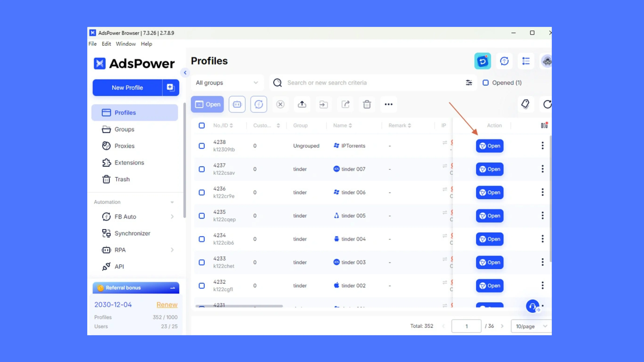Open the more actions ellipsis in the toolbar
This screenshot has height=362, width=644.
tap(388, 104)
